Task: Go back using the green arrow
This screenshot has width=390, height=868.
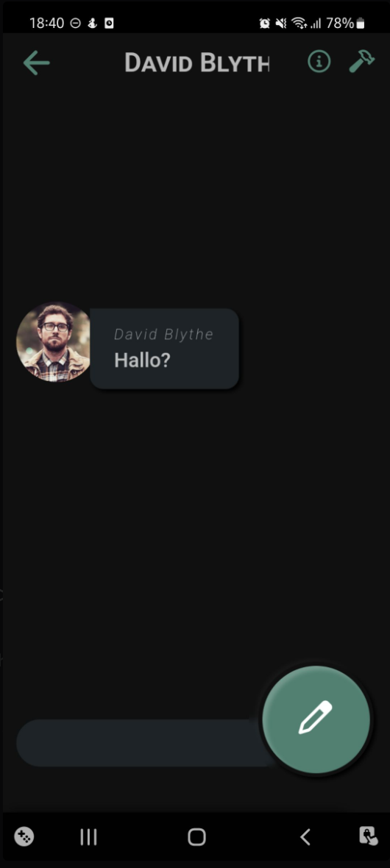Action: coord(37,63)
